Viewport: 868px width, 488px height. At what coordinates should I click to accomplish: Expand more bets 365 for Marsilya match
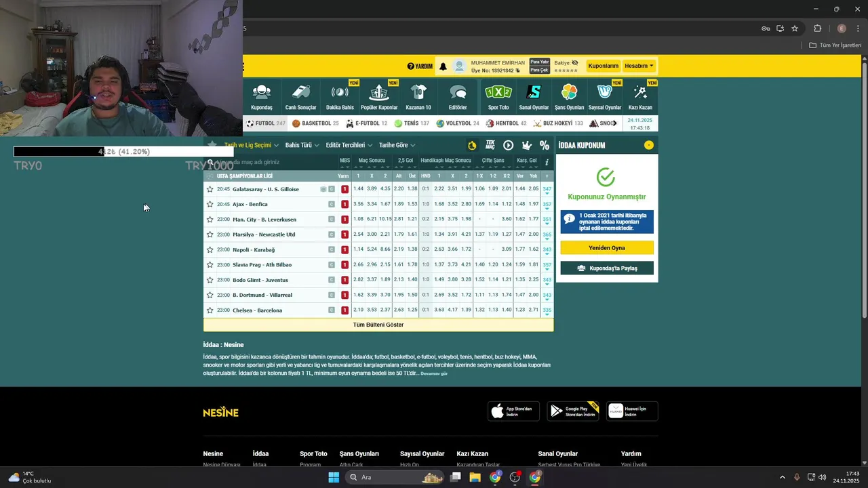tap(547, 235)
